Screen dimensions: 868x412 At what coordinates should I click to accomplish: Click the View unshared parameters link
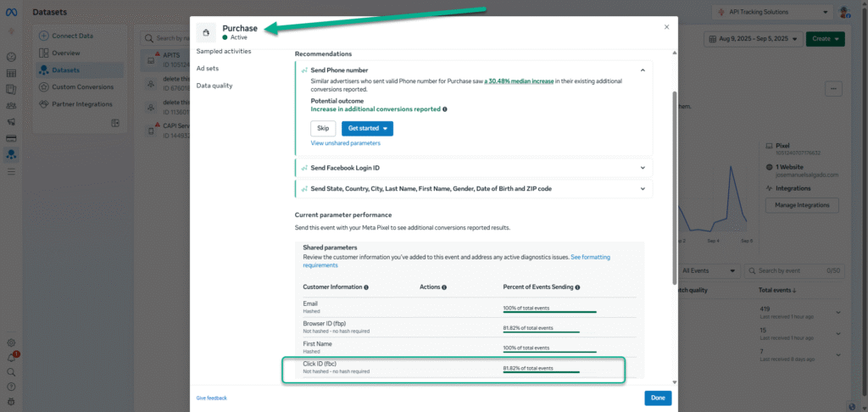coord(345,143)
